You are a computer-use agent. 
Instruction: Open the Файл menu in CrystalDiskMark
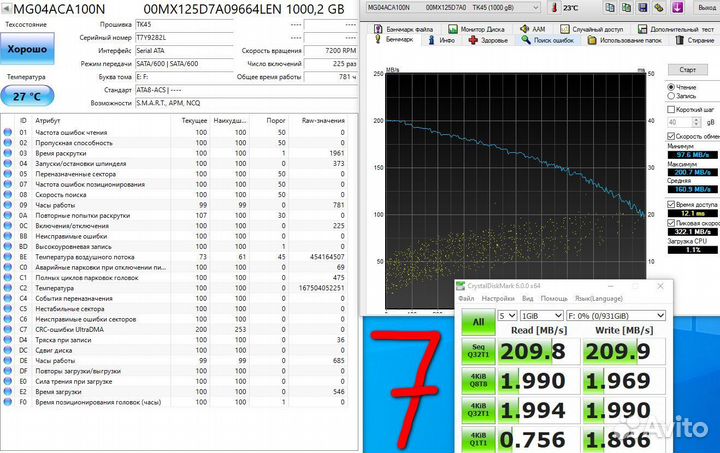pyautogui.click(x=466, y=298)
